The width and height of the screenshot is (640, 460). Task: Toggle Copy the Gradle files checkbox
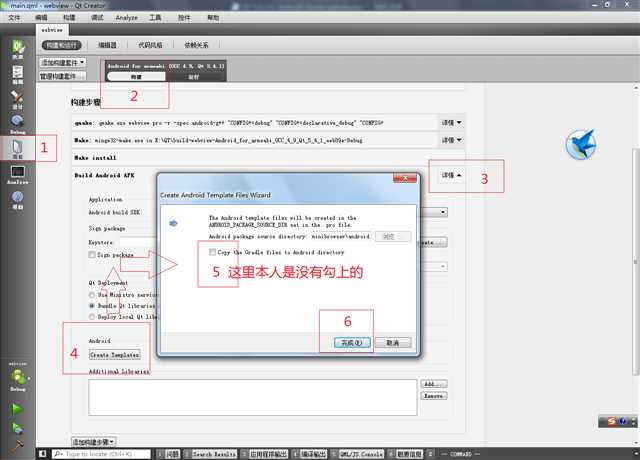coord(212,252)
